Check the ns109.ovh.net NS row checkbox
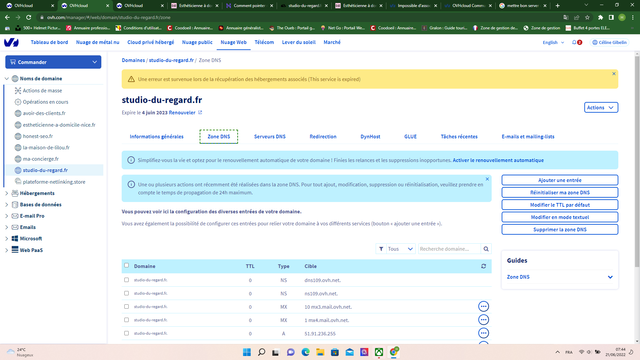The height and width of the screenshot is (360, 640). 127,293
